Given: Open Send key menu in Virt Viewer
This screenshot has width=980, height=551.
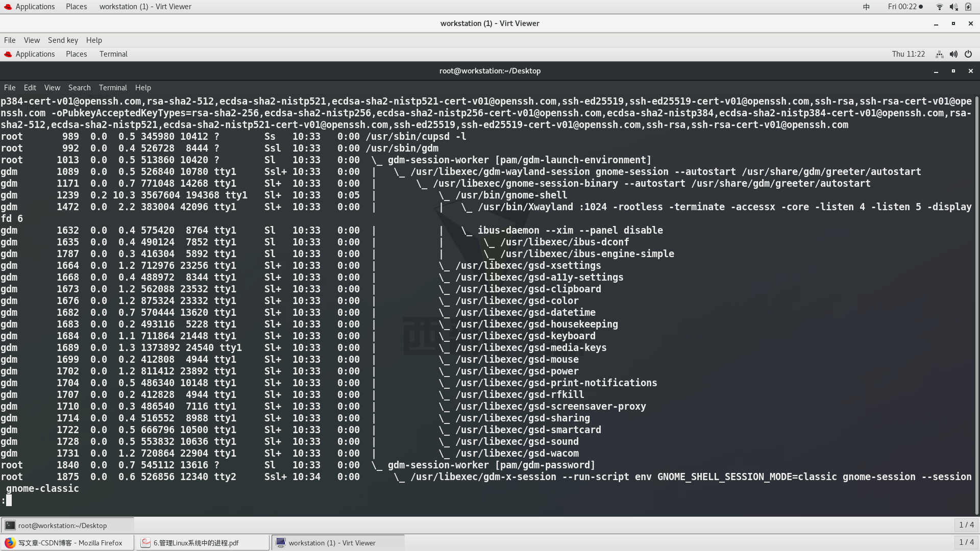Looking at the screenshot, I should coord(63,40).
